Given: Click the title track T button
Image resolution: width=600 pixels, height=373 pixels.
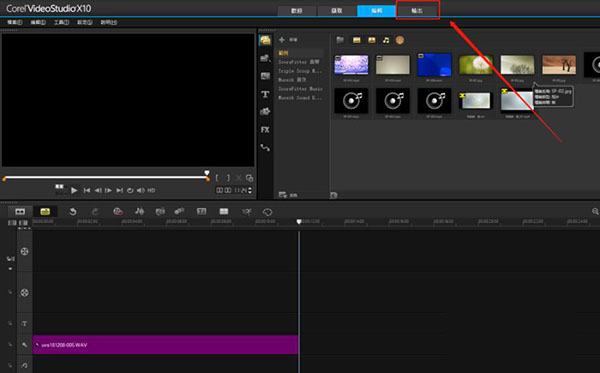Looking at the screenshot, I should point(24,324).
